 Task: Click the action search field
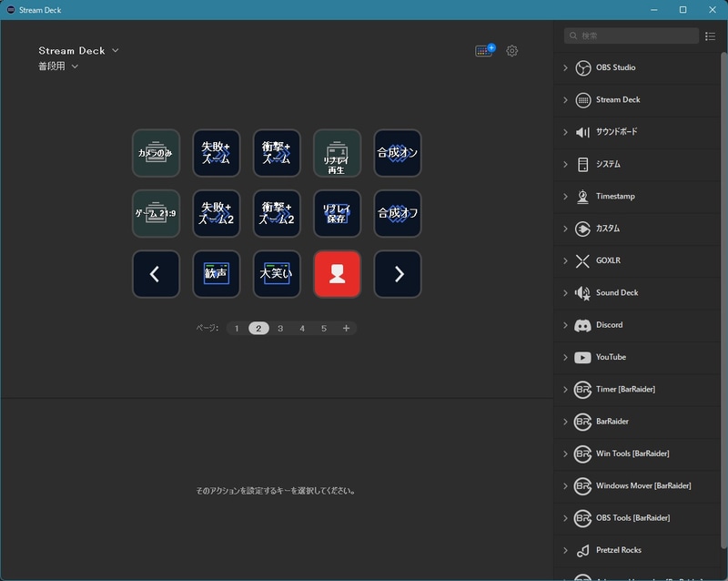pos(631,36)
